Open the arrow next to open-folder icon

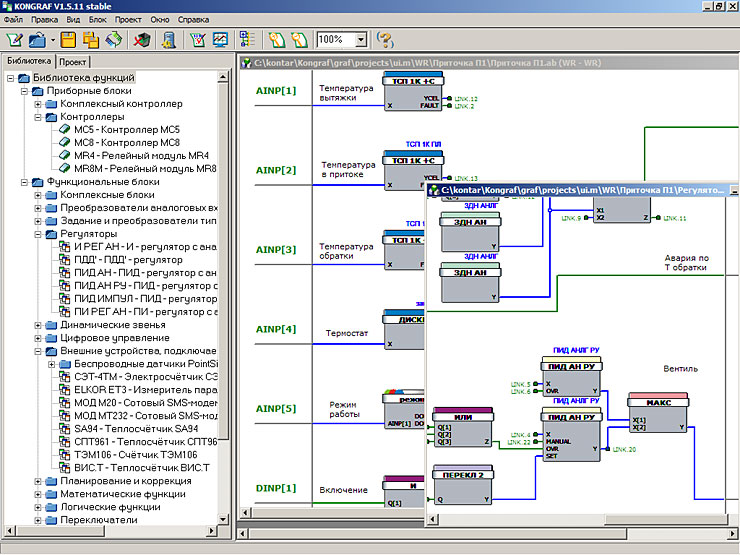point(53,40)
